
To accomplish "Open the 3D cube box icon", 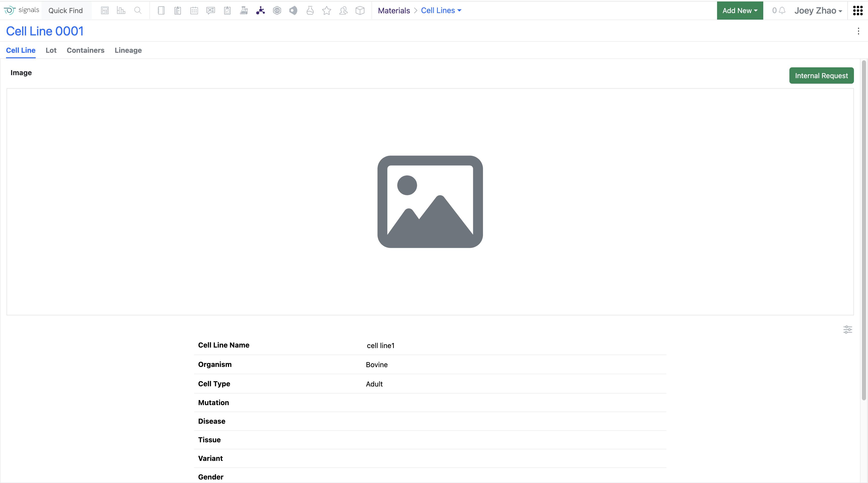I will [x=360, y=11].
